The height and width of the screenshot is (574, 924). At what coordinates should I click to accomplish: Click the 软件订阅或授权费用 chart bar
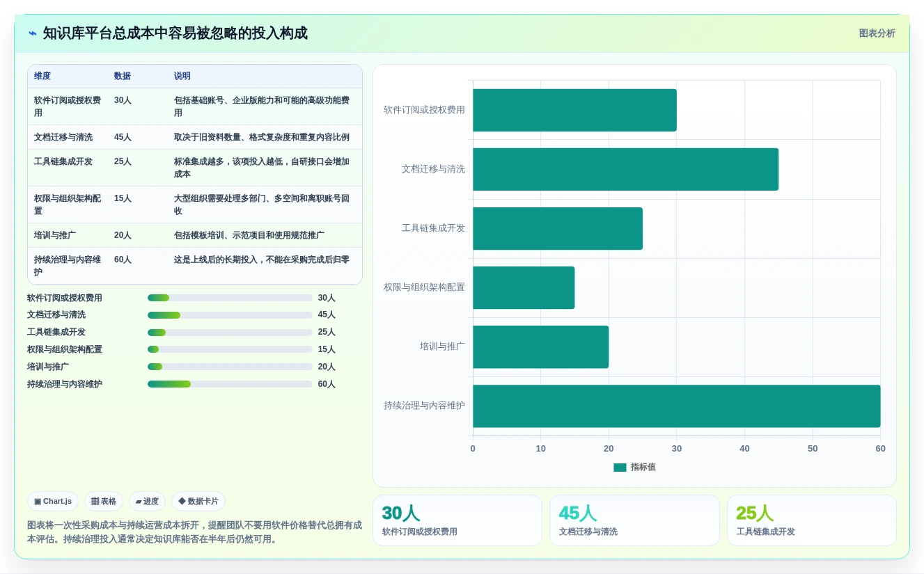(574, 110)
